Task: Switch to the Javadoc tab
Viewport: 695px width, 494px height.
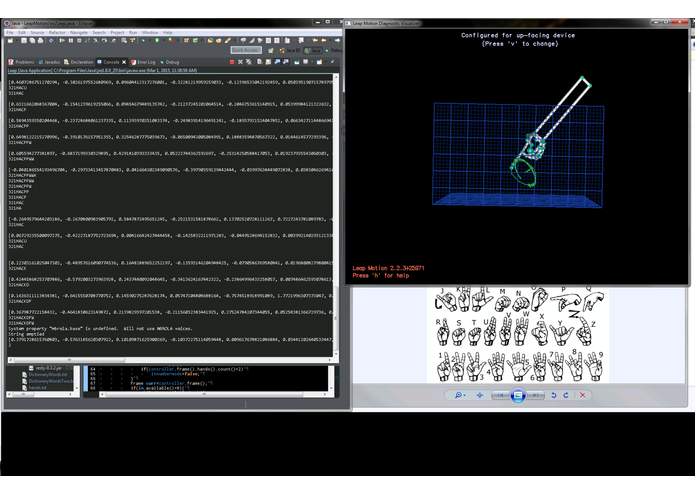Action: coord(49,62)
